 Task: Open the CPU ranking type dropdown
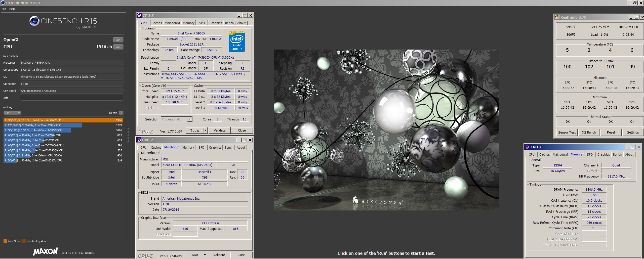[12, 113]
